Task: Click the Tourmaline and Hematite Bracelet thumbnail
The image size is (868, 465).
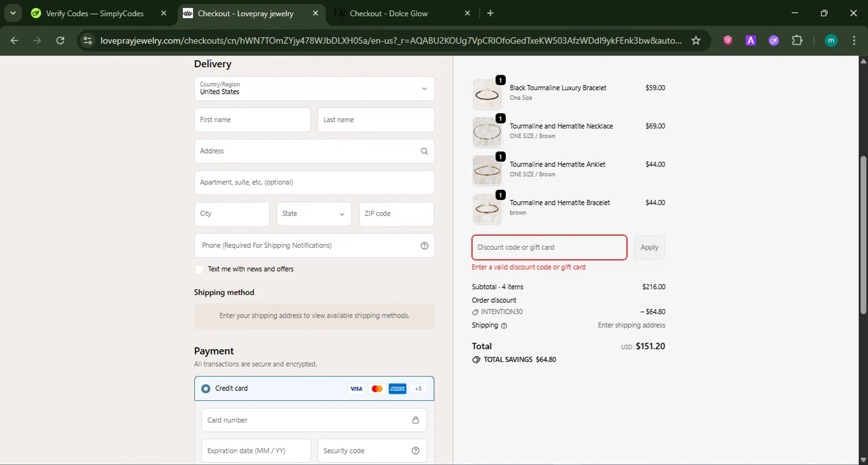Action: [x=487, y=209]
